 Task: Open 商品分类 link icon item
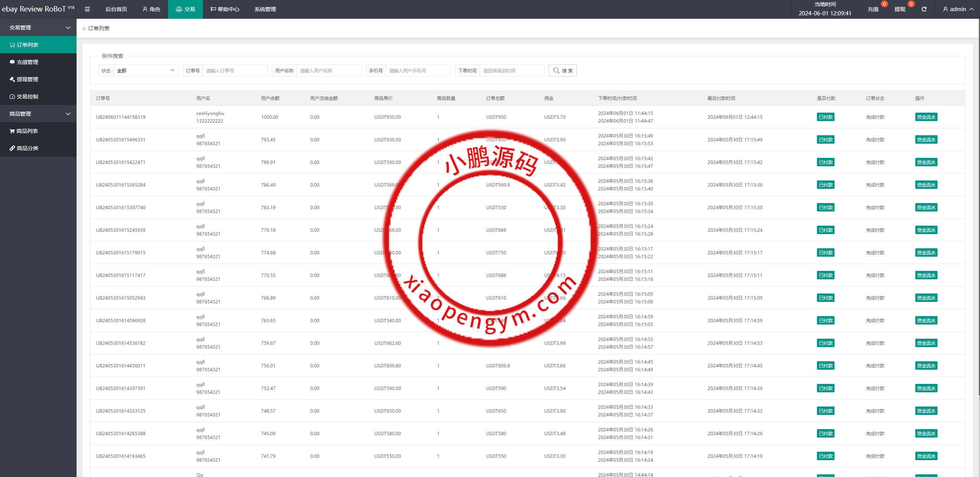coord(12,148)
